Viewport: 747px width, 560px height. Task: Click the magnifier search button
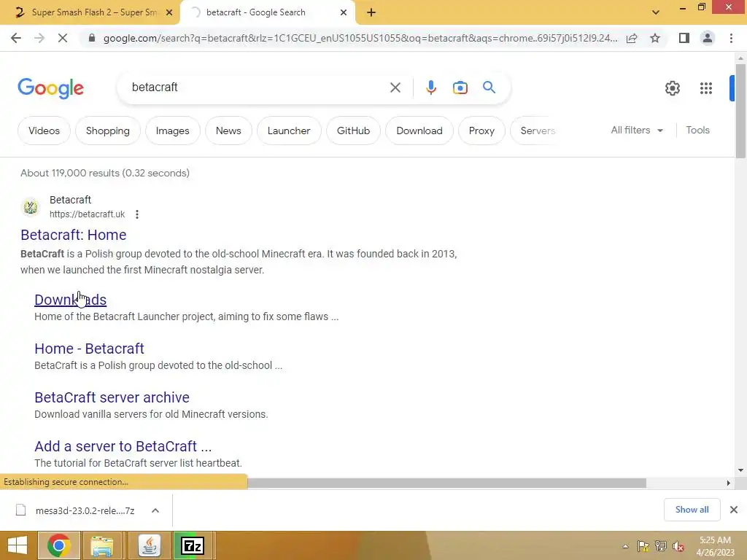point(489,87)
